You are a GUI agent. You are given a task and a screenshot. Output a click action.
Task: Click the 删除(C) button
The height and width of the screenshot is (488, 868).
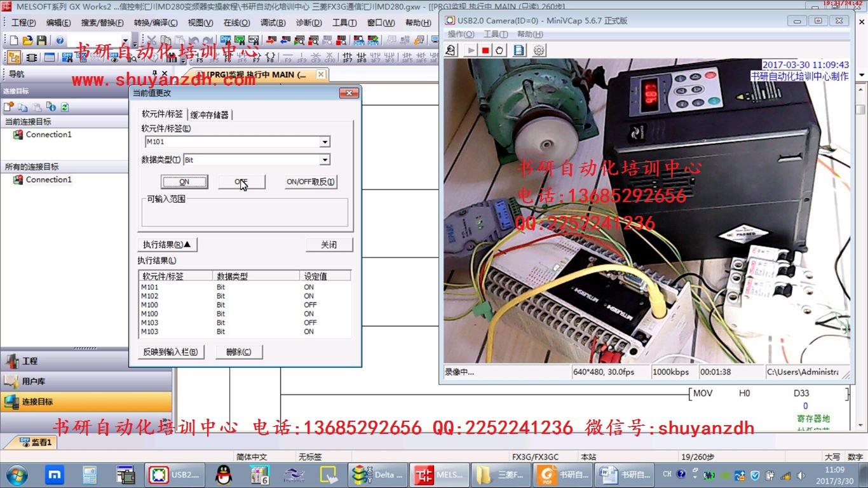point(239,352)
